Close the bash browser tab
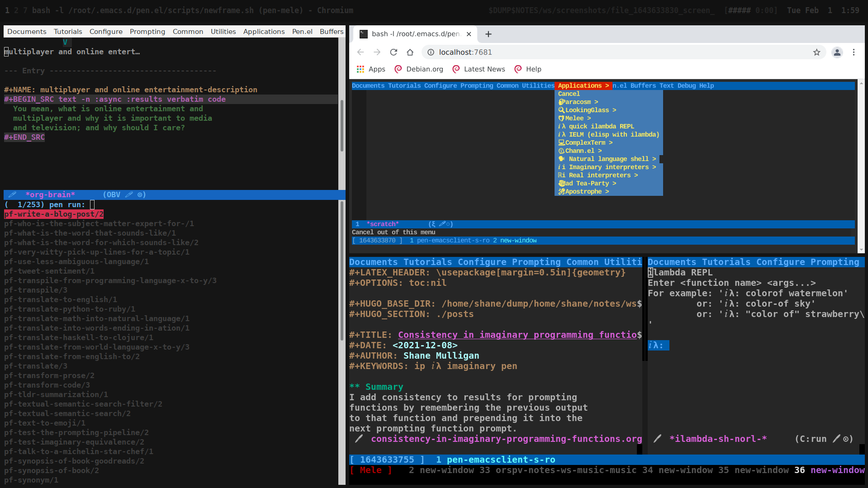Image resolution: width=868 pixels, height=488 pixels. coord(469,34)
